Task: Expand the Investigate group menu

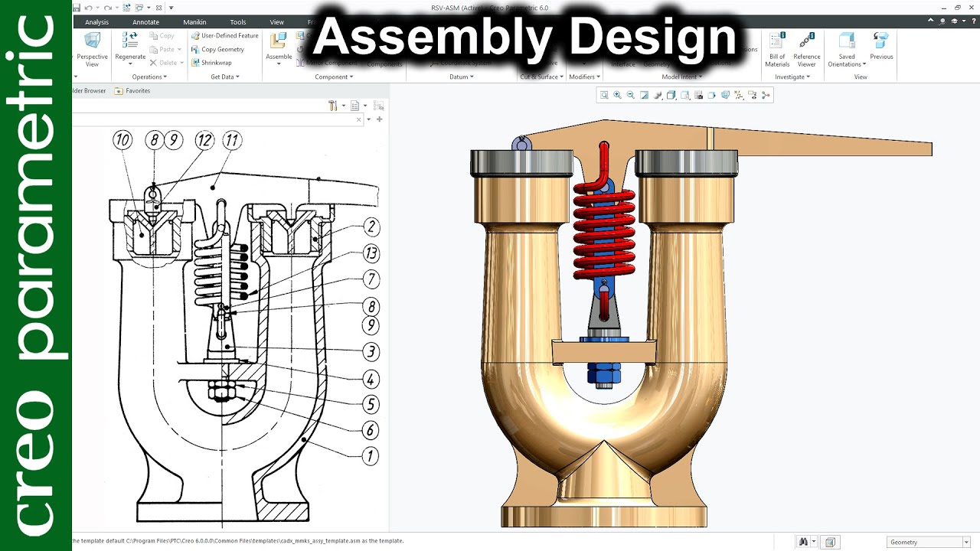Action: (792, 77)
